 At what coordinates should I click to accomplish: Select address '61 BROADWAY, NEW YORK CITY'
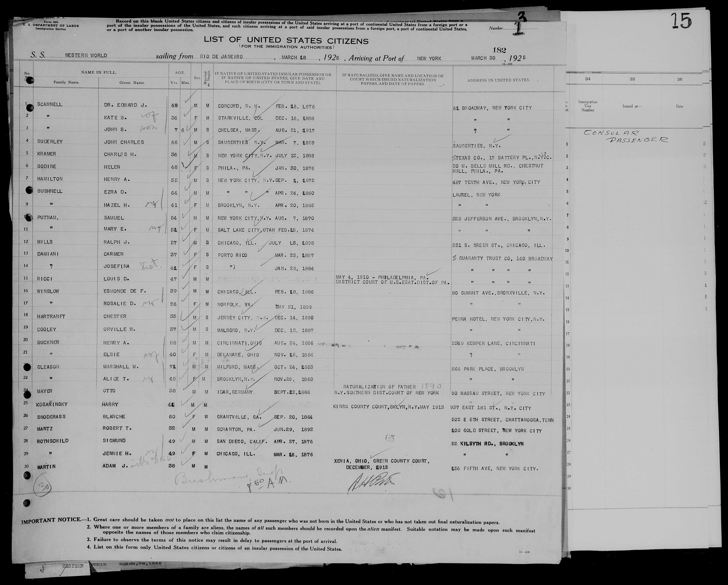(x=492, y=108)
